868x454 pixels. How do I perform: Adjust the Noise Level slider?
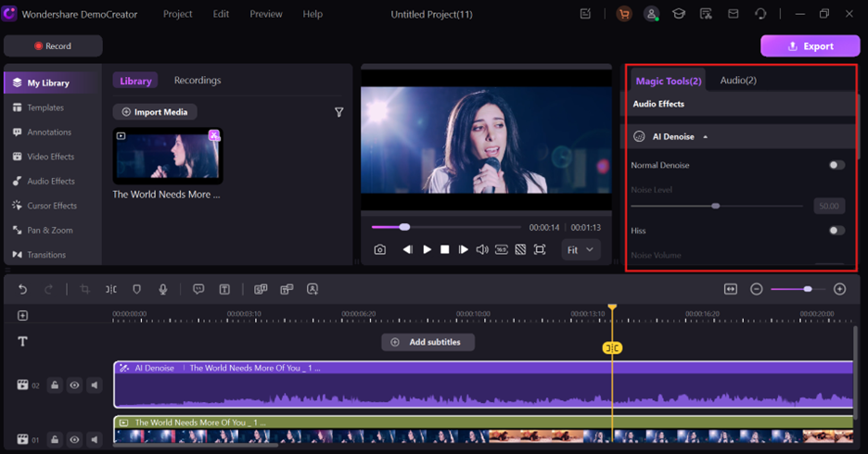point(717,206)
